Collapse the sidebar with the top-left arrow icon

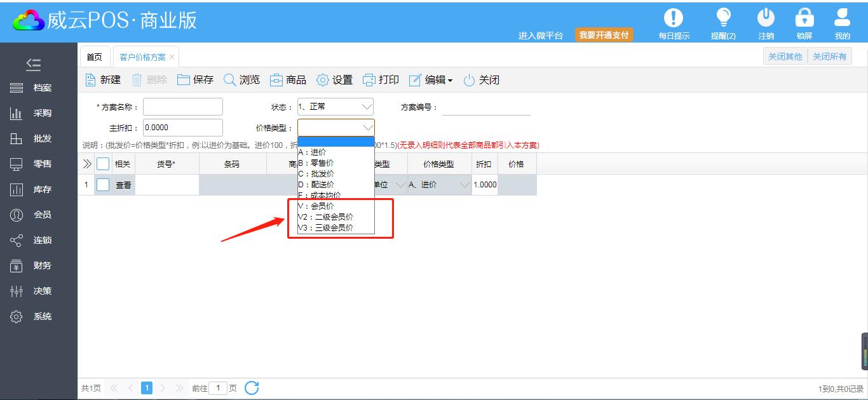tap(33, 64)
